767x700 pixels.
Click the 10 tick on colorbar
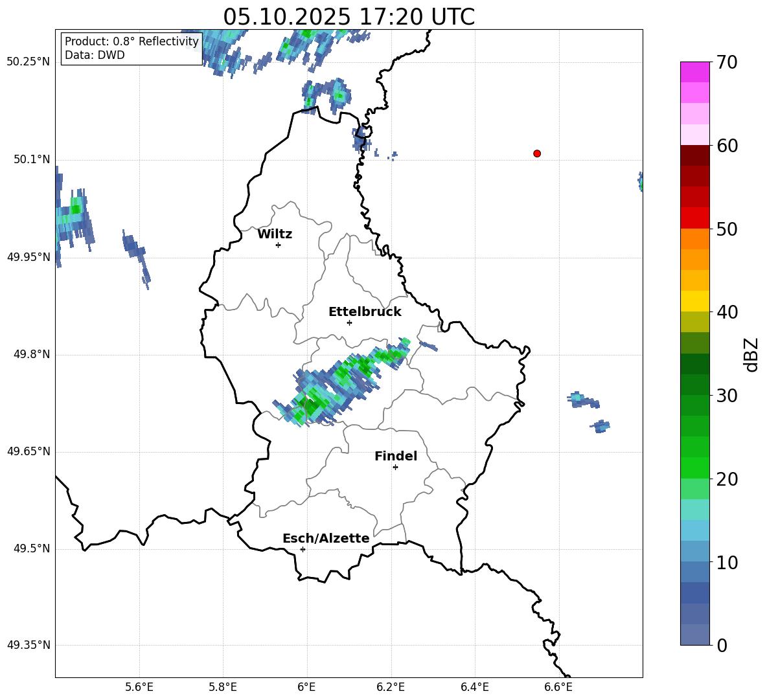(x=727, y=562)
